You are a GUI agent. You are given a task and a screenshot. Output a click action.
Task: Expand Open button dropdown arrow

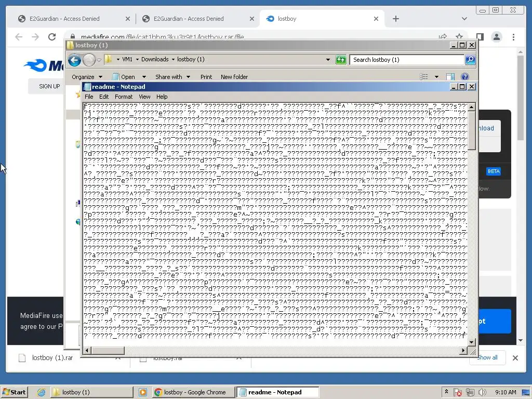tap(144, 77)
